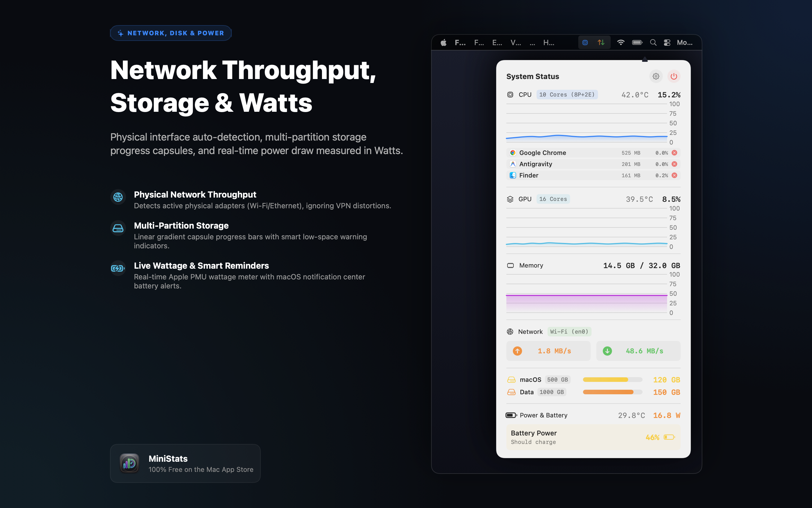
Task: Click the CPU section chip icon
Action: pyautogui.click(x=510, y=95)
